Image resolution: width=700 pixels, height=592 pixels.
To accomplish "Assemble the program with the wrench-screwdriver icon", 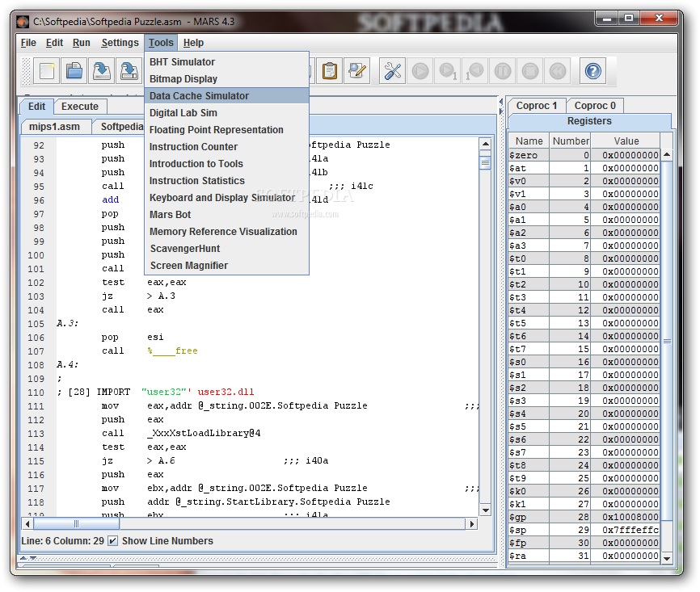I will [x=392, y=71].
